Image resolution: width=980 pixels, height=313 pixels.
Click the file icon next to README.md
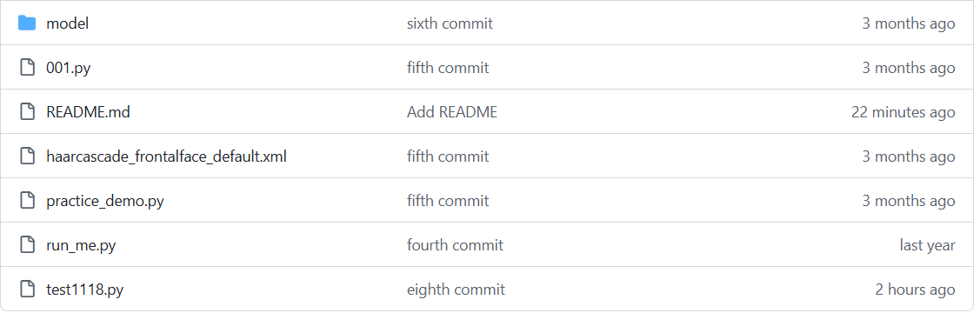27,112
